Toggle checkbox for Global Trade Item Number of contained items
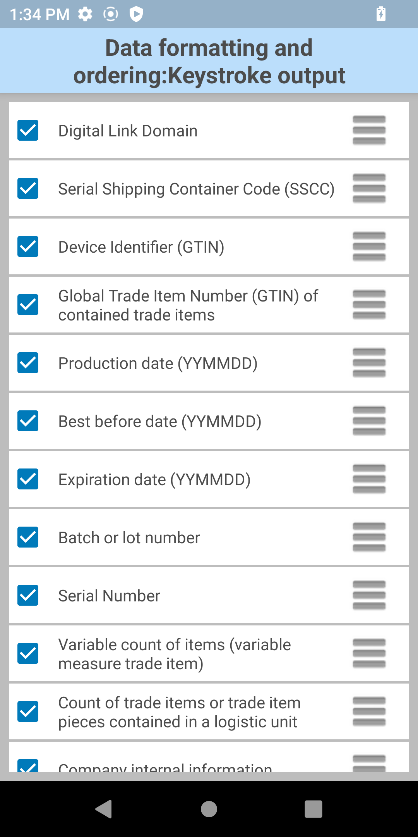 tap(28, 305)
